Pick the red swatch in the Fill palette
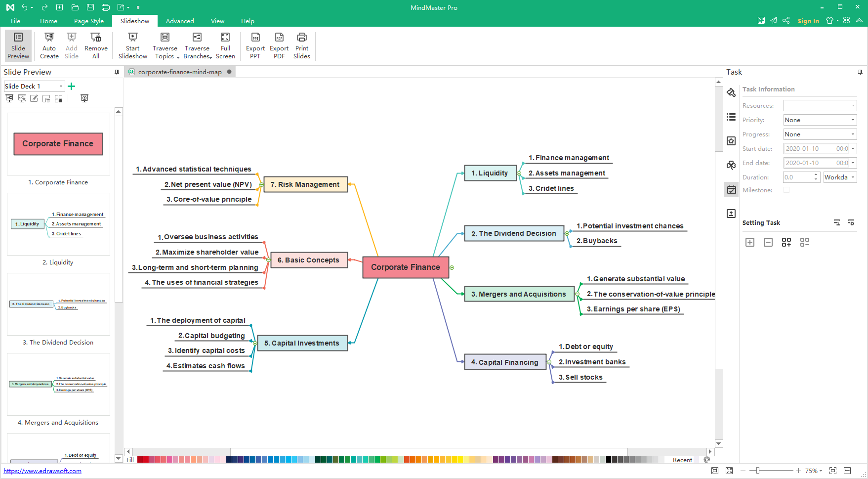The height and width of the screenshot is (479, 868). point(146,460)
